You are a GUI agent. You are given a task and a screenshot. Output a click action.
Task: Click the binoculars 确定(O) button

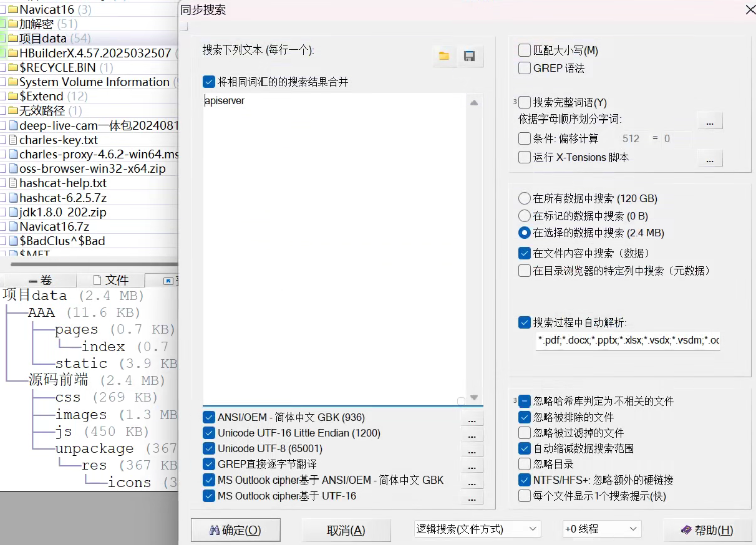235,530
